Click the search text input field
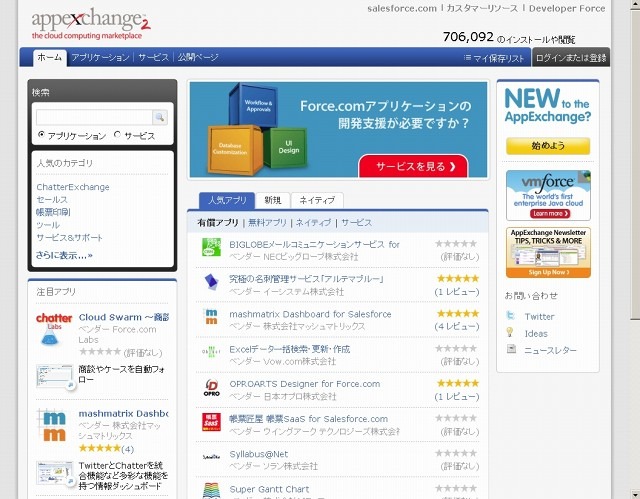 pos(94,118)
